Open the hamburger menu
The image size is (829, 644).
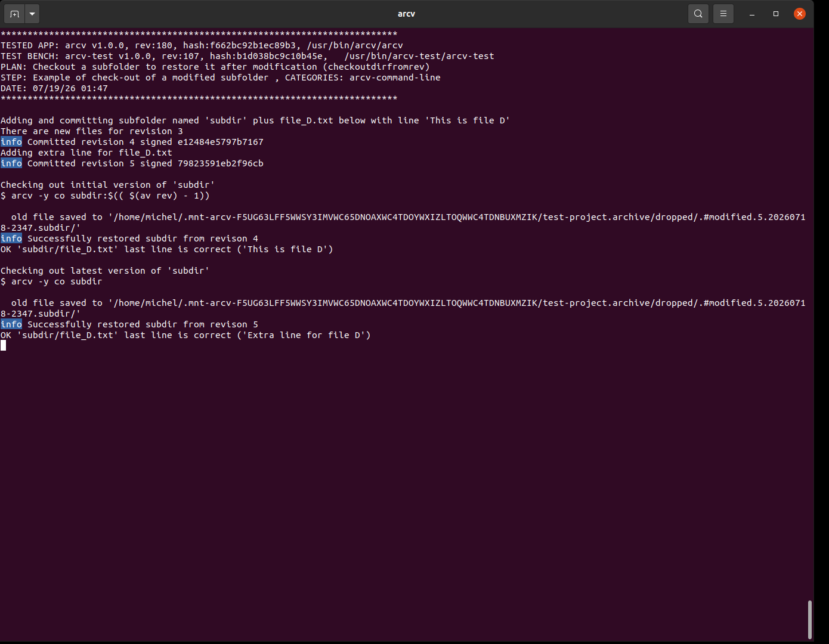(723, 14)
